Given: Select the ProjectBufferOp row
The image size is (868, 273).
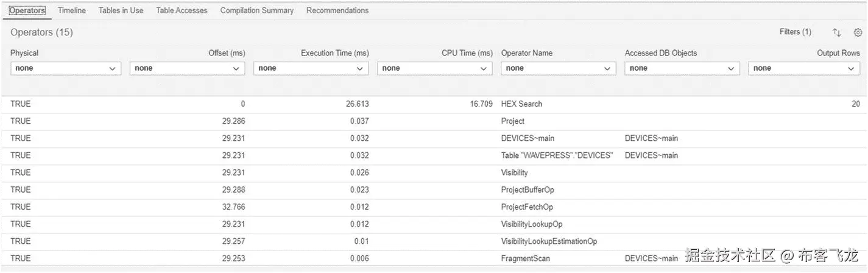Looking at the screenshot, I should [x=527, y=190].
